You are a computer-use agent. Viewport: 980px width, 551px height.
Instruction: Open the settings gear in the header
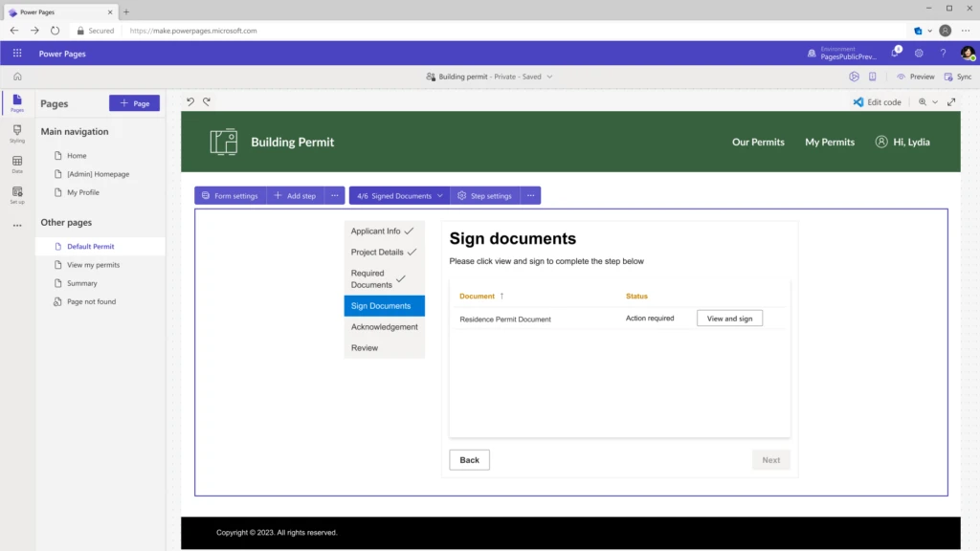919,54
